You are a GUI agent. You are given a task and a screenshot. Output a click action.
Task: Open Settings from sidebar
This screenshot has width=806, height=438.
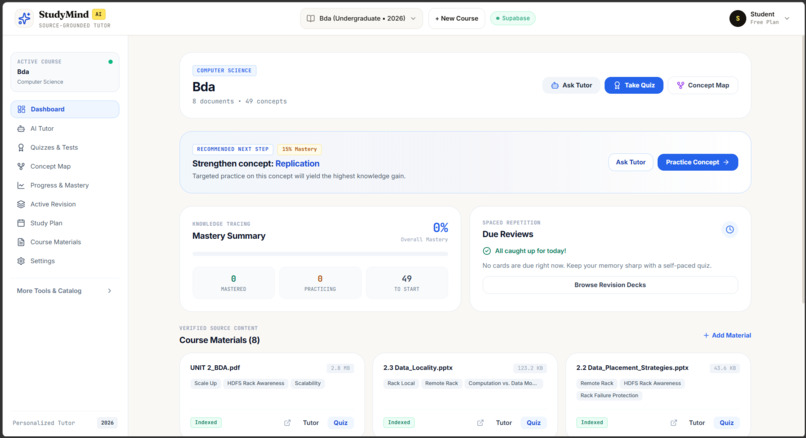[65, 261]
